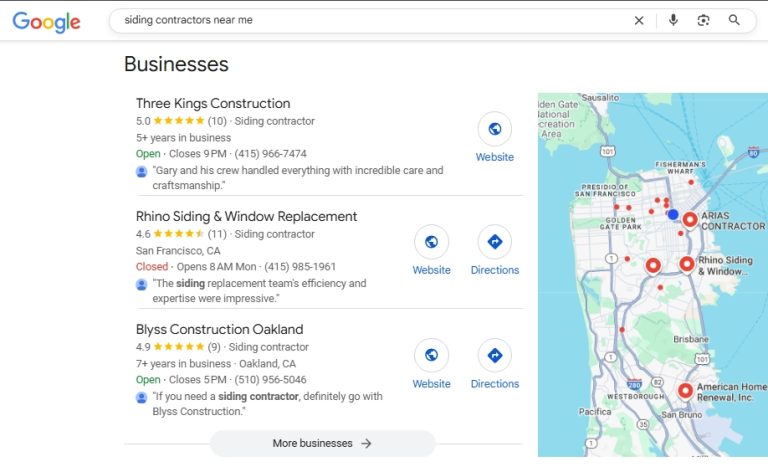Open search by image camera icon

coord(703,20)
